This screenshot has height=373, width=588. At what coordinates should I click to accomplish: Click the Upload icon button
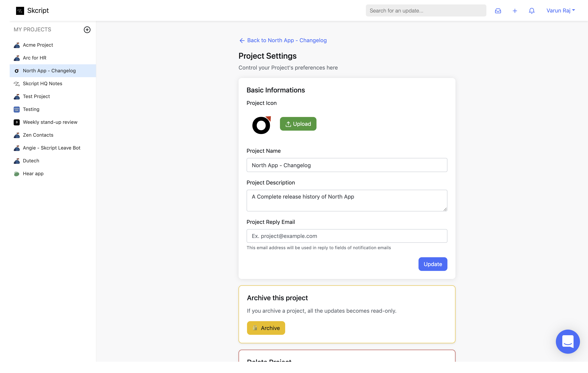point(298,124)
